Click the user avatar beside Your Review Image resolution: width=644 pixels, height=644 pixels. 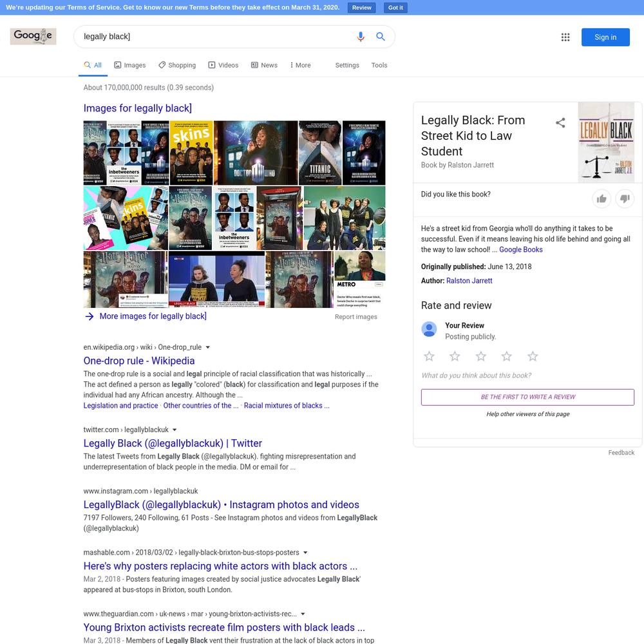click(429, 329)
